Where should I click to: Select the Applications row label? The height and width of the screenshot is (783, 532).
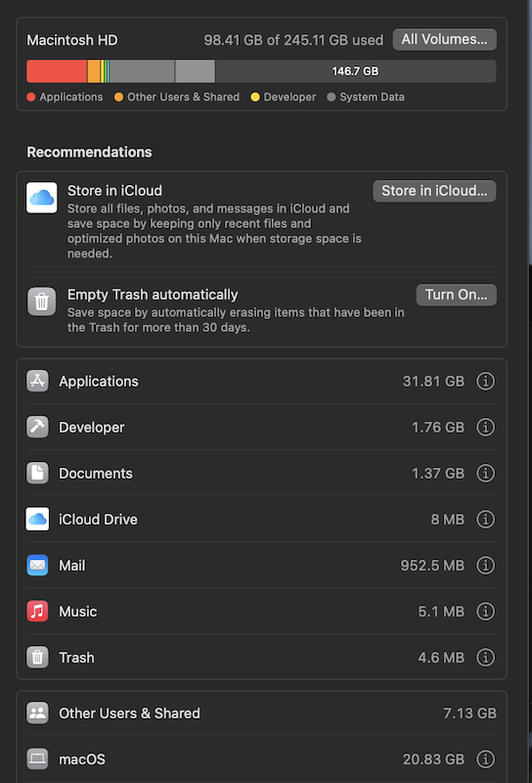[x=99, y=381]
